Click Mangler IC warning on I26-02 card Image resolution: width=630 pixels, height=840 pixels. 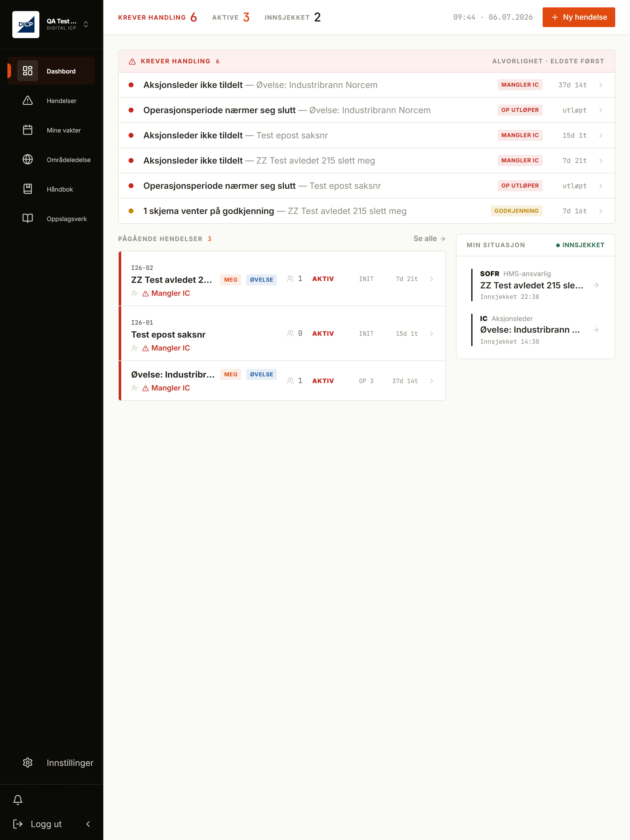(166, 293)
